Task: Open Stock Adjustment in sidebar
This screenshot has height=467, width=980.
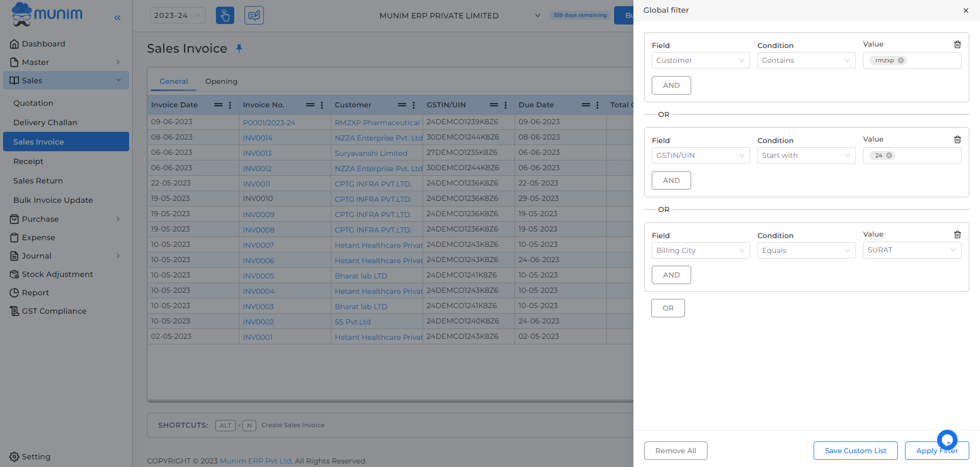Action: point(66,274)
